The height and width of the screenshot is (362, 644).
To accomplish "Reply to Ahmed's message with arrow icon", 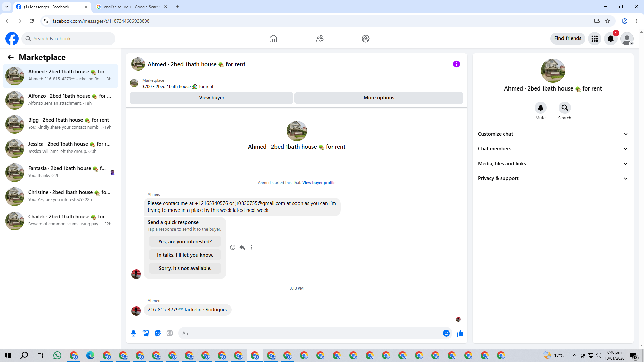I will click(x=242, y=247).
